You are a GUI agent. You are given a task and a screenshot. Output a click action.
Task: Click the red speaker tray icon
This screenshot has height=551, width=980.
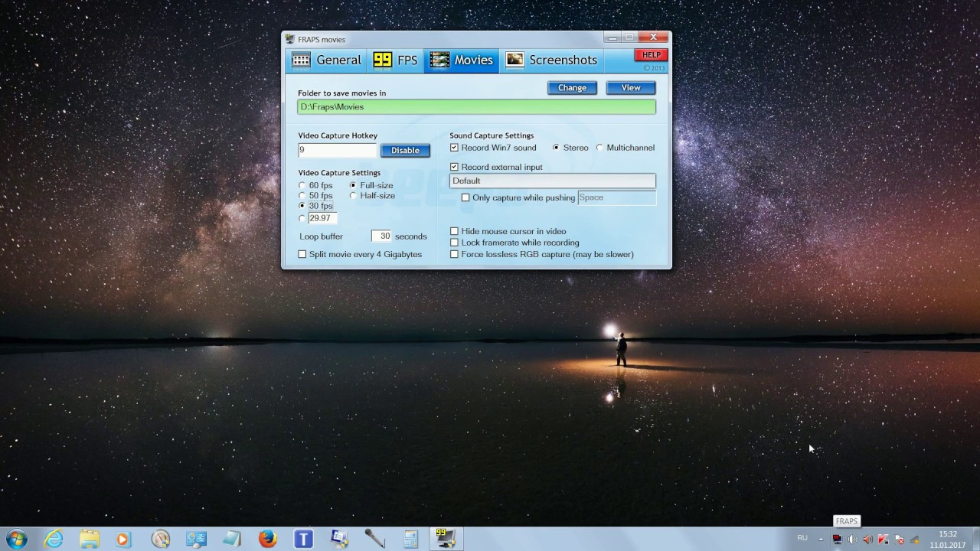(x=867, y=539)
